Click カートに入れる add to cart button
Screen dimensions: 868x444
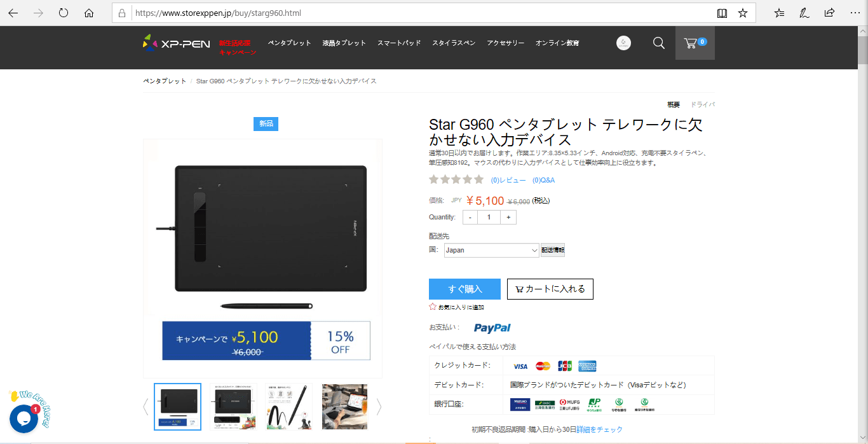tap(550, 289)
